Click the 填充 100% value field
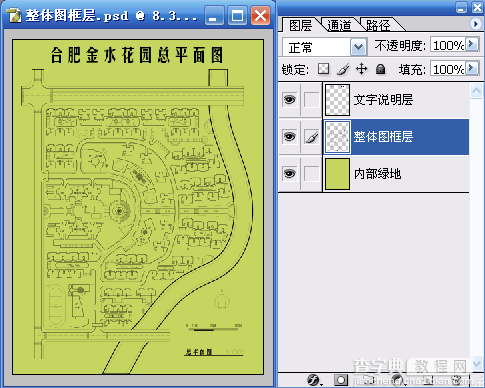 tap(448, 69)
